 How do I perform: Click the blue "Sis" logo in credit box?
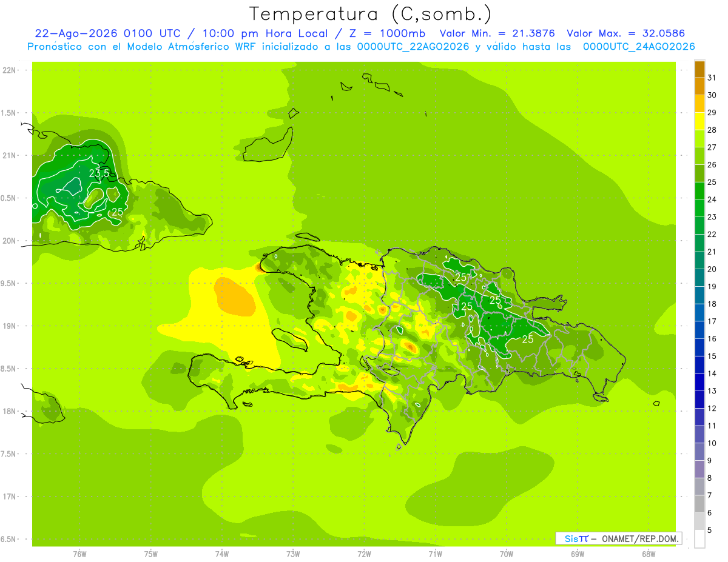pos(571,538)
